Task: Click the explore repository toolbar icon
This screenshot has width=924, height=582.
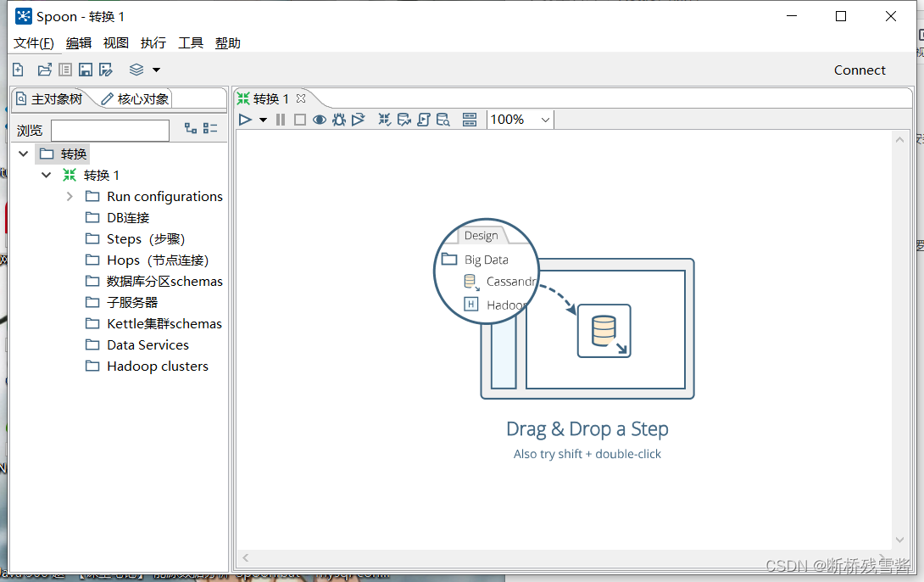Action: click(x=65, y=70)
